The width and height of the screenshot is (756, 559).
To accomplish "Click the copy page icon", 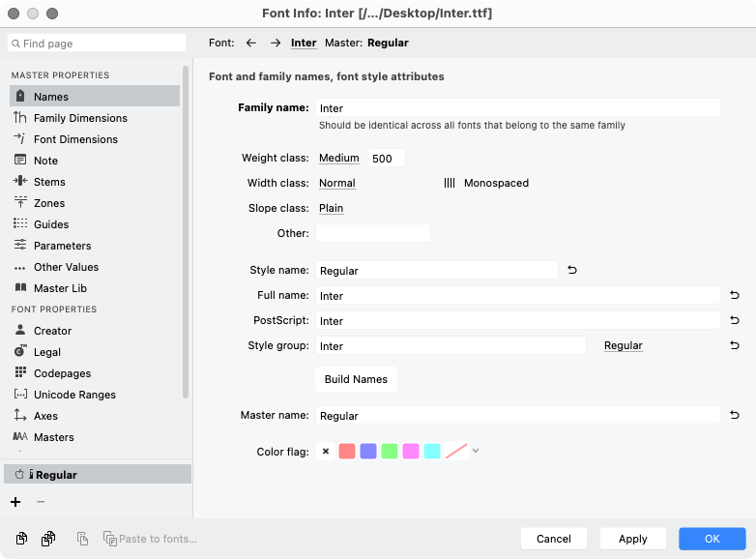I will click(21, 539).
